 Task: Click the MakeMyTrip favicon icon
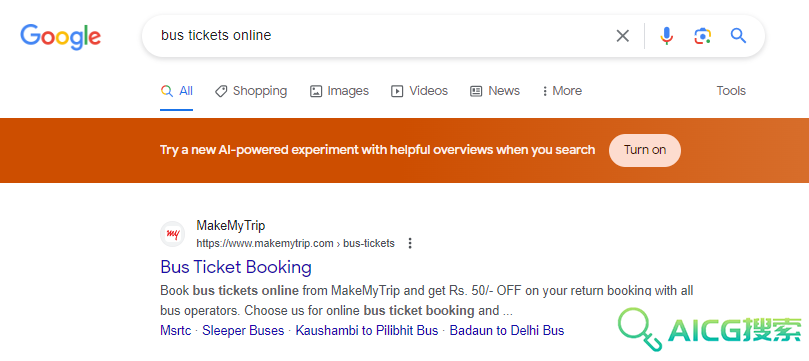[172, 234]
